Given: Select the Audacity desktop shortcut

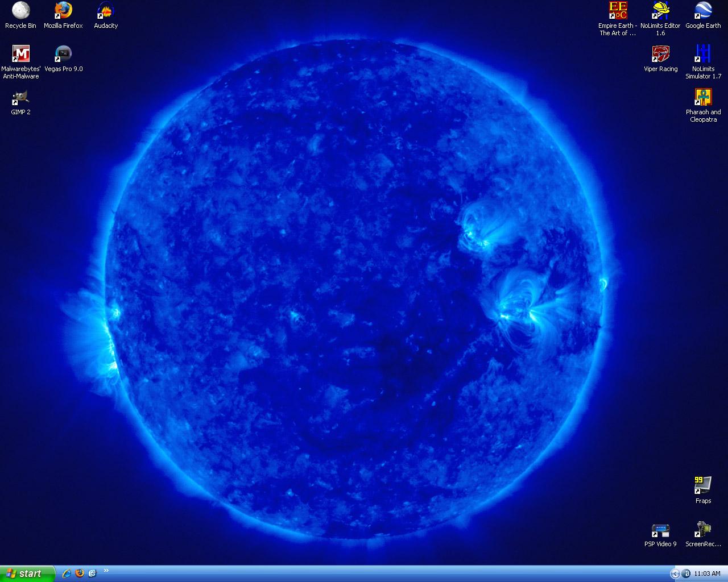Looking at the screenshot, I should coord(106,15).
